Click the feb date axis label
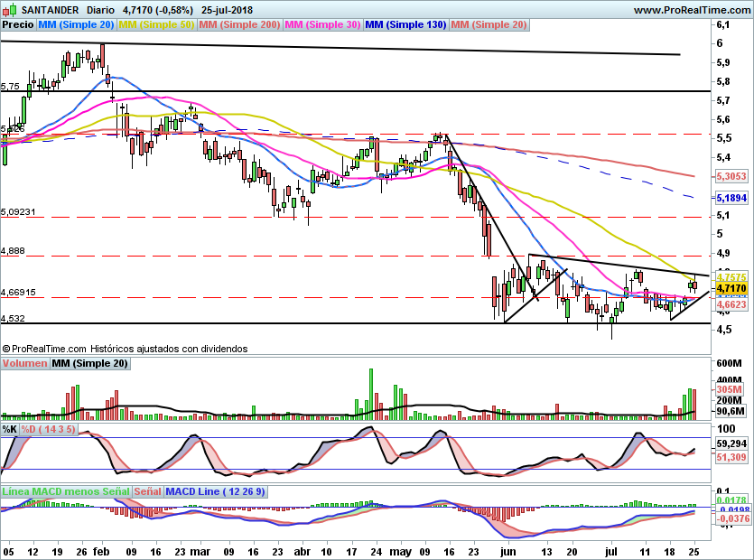754x560 pixels. pyautogui.click(x=101, y=551)
